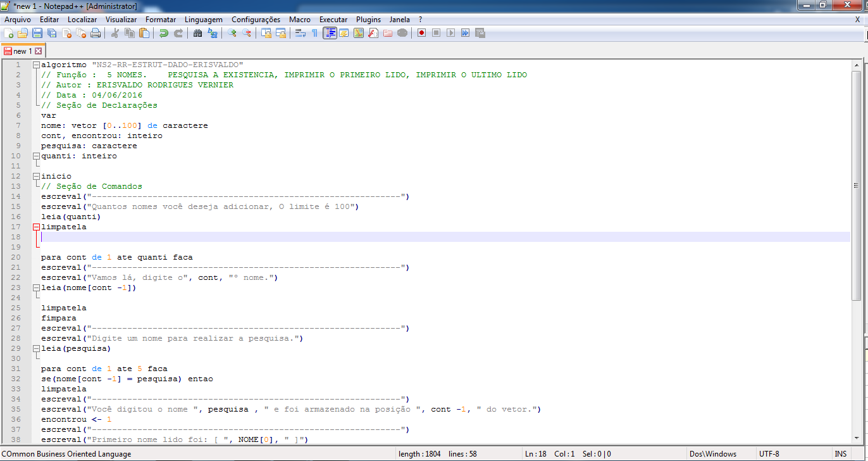Toggle the indent guide toolbar button

pos(330,33)
